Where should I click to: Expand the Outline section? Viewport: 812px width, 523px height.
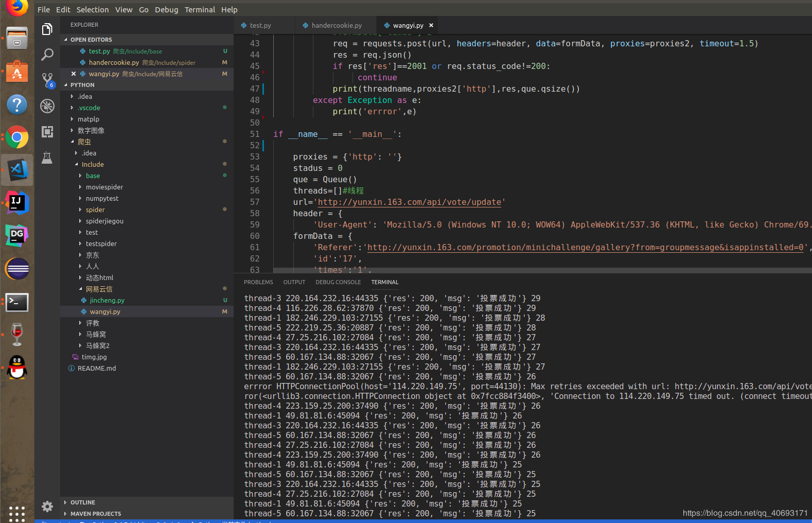(x=83, y=502)
